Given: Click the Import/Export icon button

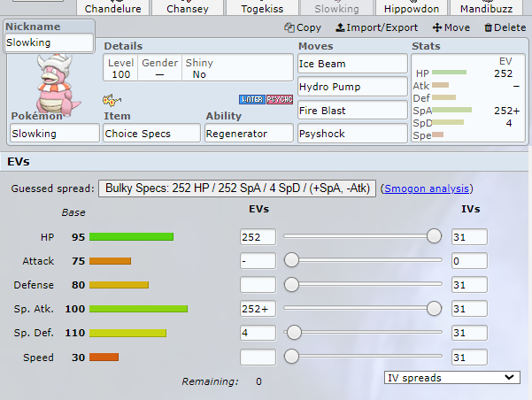Looking at the screenshot, I should point(377,27).
